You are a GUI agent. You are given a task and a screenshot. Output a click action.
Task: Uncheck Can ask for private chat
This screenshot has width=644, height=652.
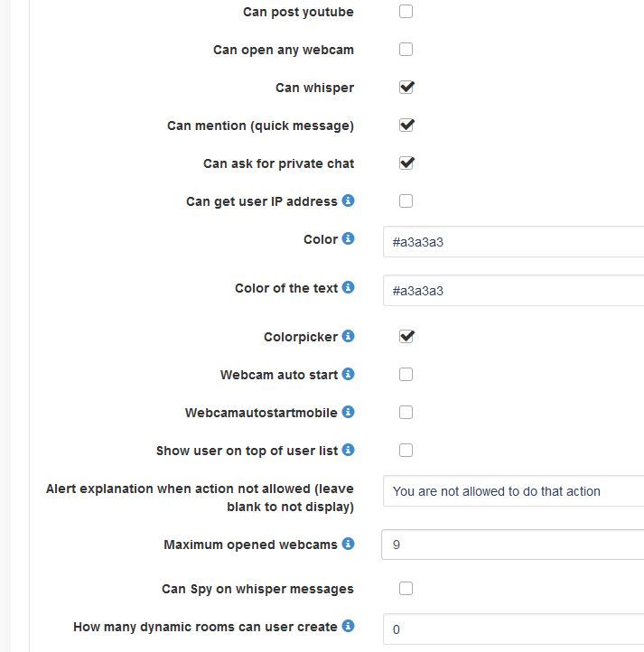(x=406, y=163)
